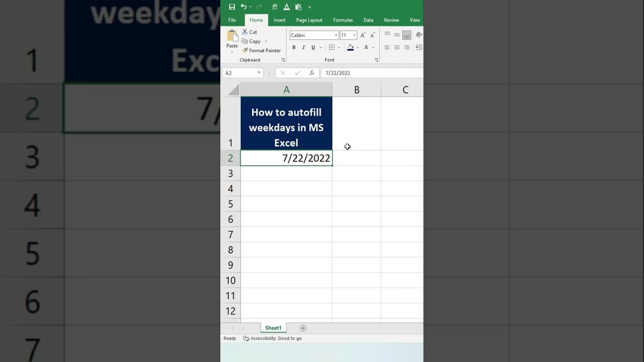Image resolution: width=644 pixels, height=362 pixels.
Task: Switch to the Data tab
Action: [369, 20]
